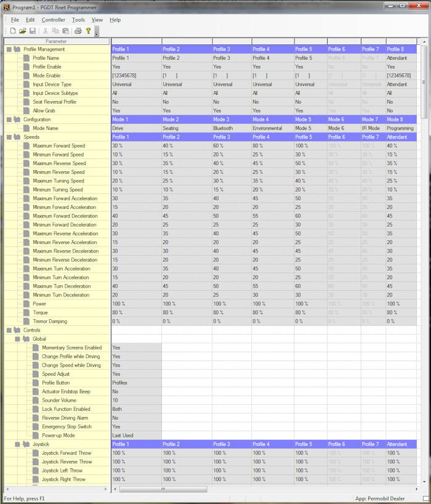Collapse the Joystick tree group

point(18,444)
